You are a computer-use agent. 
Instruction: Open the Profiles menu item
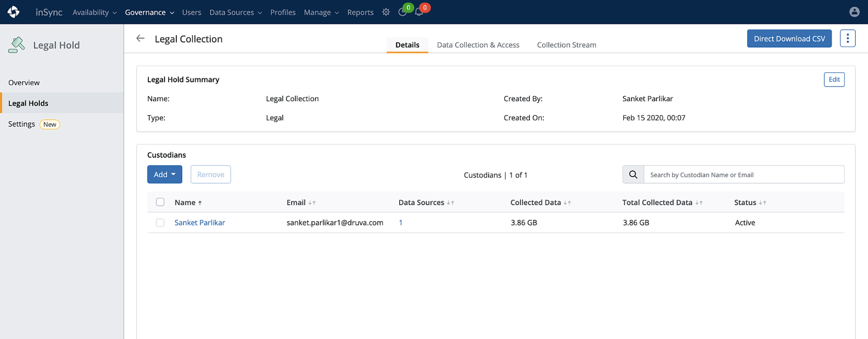tap(283, 12)
